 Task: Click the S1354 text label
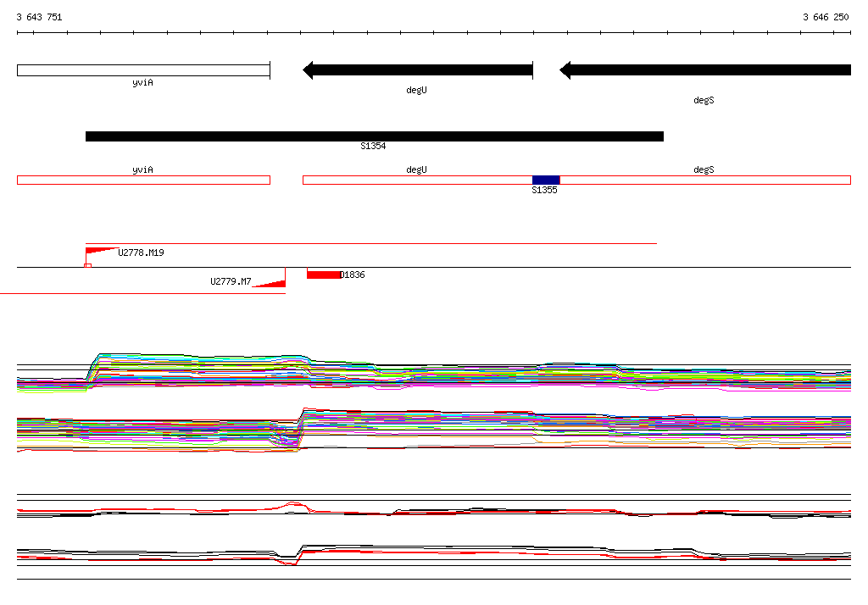pyautogui.click(x=373, y=147)
